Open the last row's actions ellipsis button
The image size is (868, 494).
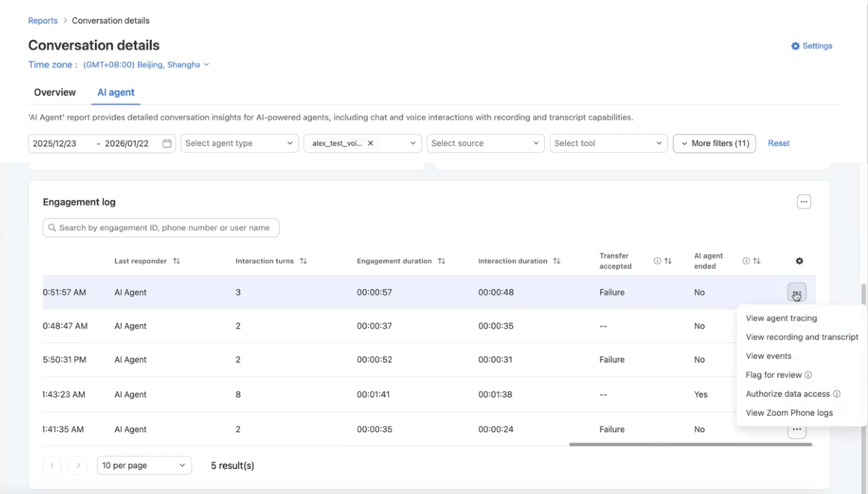[796, 429]
